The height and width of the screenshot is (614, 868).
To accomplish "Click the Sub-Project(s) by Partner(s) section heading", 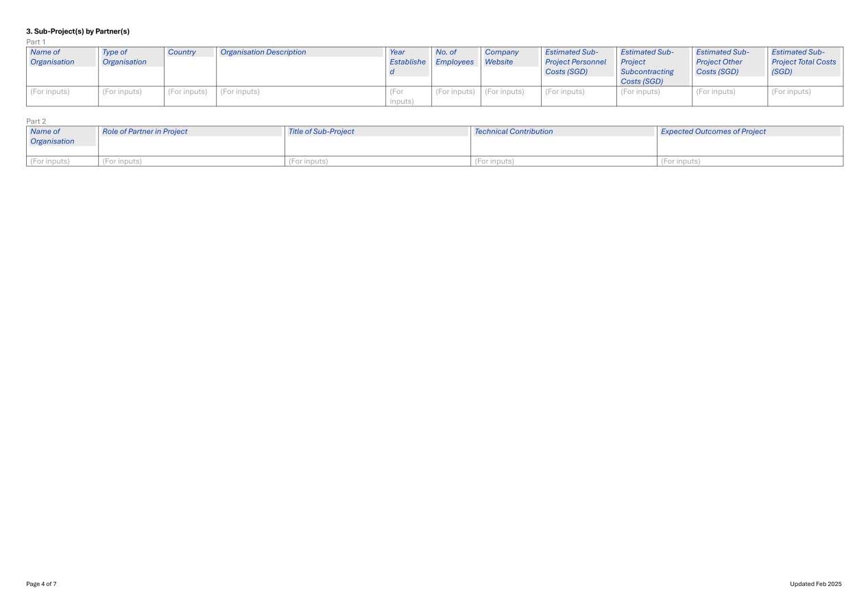I will pos(77,32).
